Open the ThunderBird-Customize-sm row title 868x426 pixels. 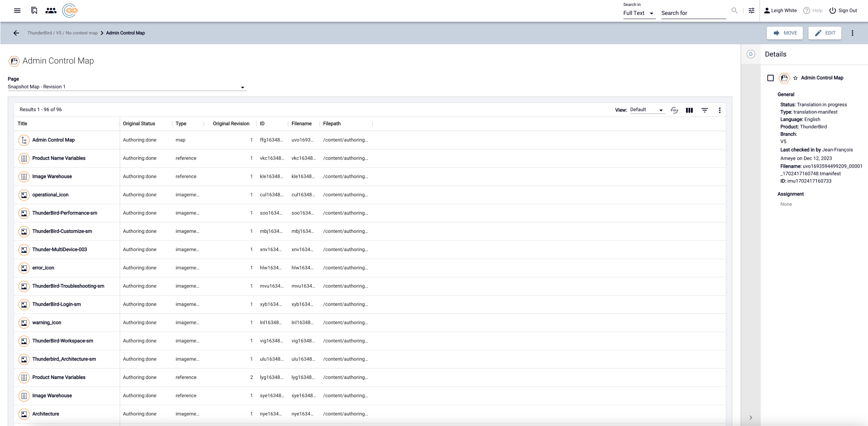click(62, 231)
